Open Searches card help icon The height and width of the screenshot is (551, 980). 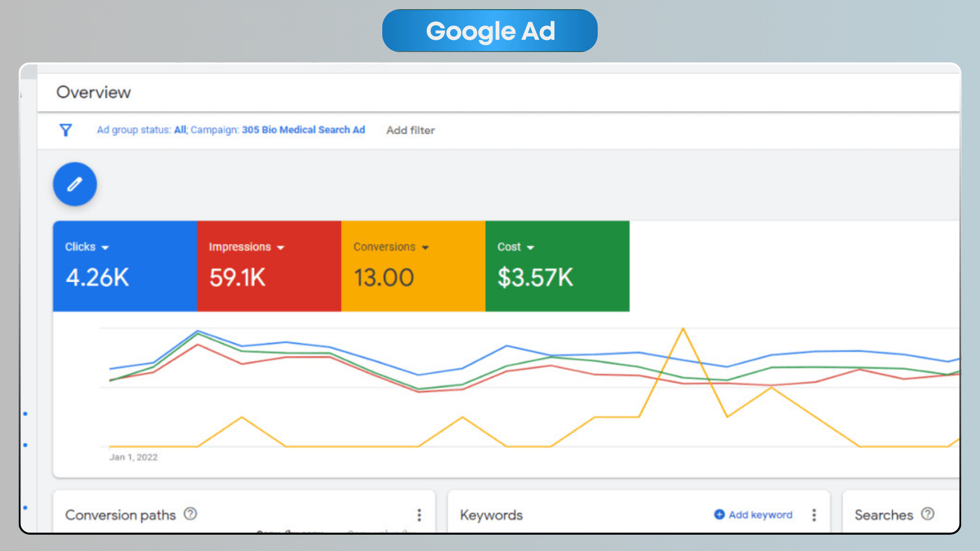tap(927, 514)
